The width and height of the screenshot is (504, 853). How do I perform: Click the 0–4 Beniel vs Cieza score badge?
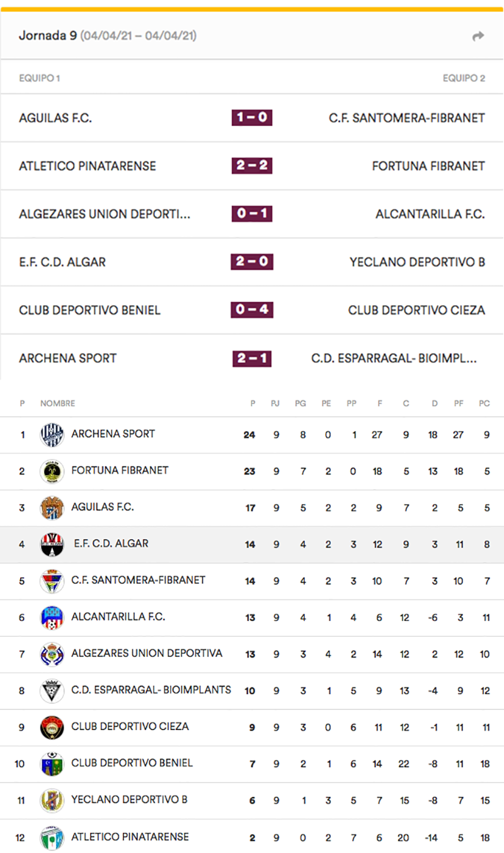tap(252, 310)
